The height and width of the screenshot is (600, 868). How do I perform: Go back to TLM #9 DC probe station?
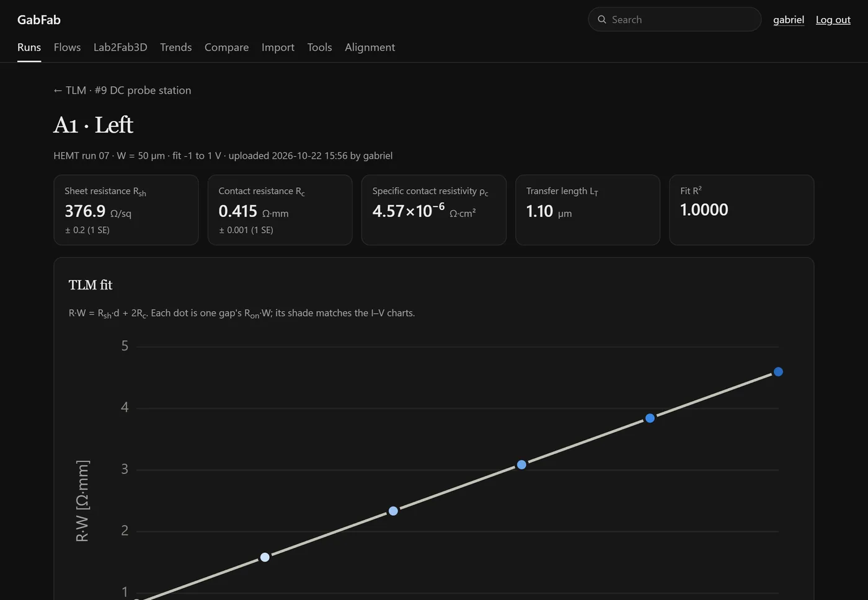[122, 90]
